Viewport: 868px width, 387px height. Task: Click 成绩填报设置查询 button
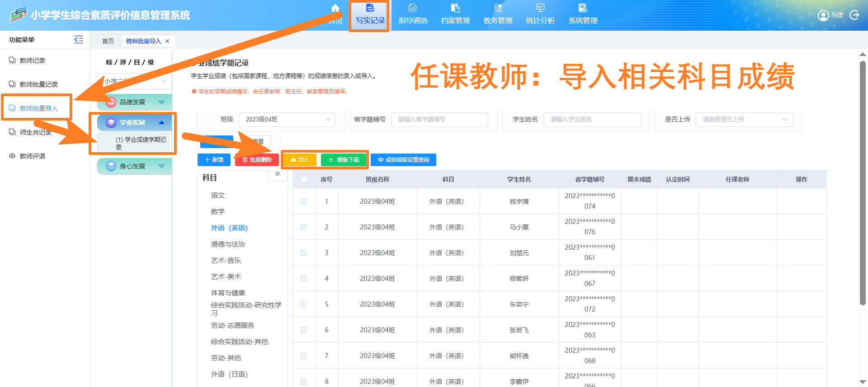pos(403,160)
